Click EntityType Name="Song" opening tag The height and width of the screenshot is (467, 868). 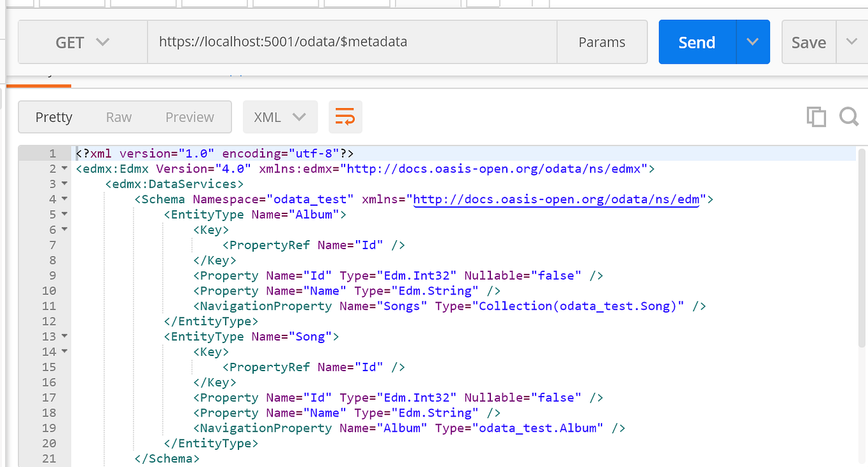(252, 337)
